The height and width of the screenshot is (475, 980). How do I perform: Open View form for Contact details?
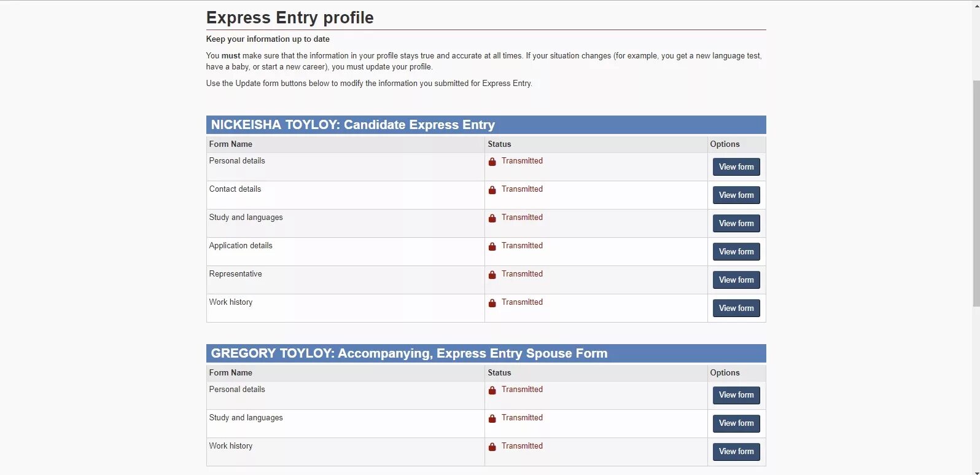(736, 195)
